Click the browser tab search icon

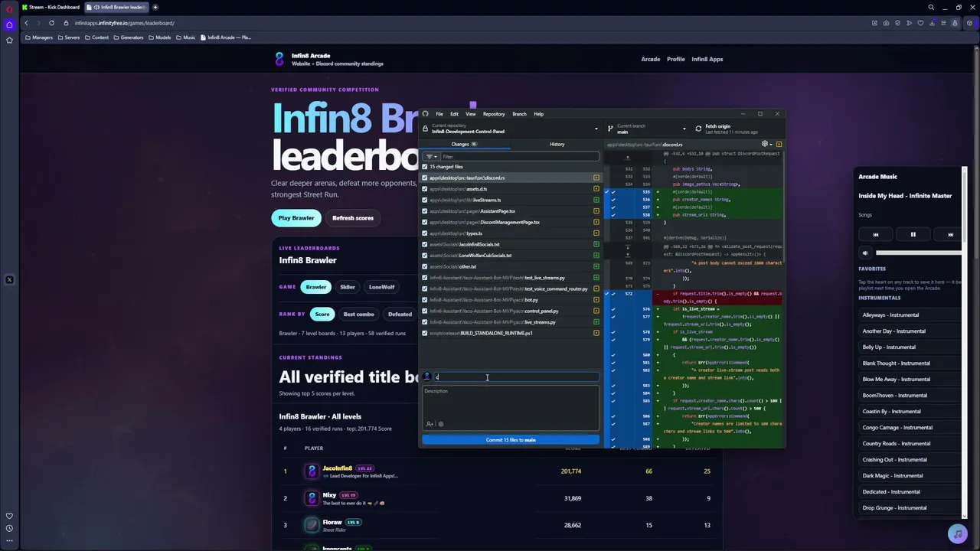pos(931,7)
